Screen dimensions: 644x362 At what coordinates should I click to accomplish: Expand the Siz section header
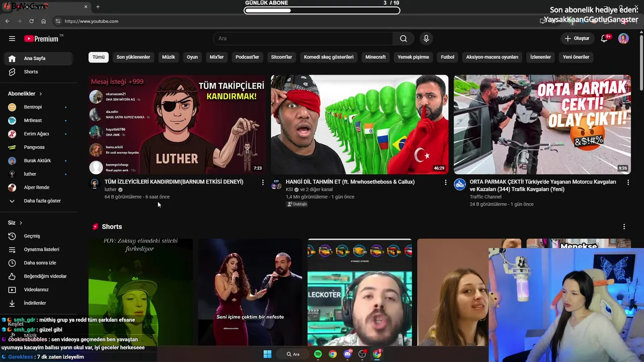(15, 223)
